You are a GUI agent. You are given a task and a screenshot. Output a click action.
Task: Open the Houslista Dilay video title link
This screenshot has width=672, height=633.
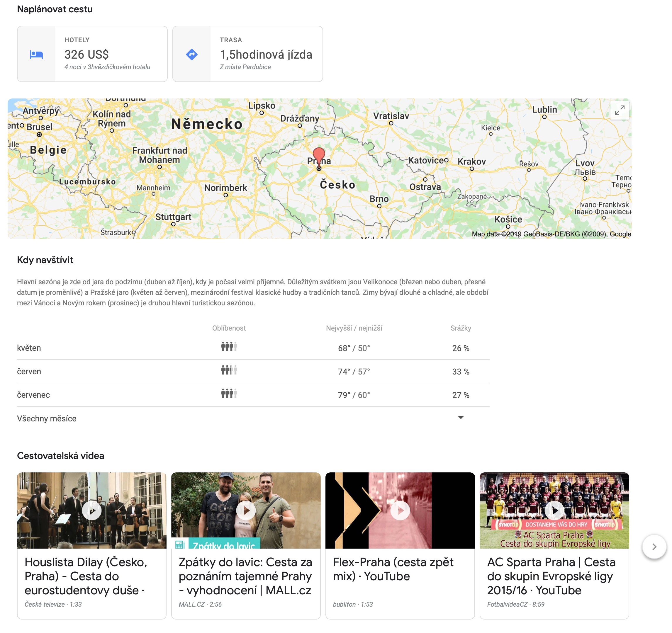click(86, 576)
